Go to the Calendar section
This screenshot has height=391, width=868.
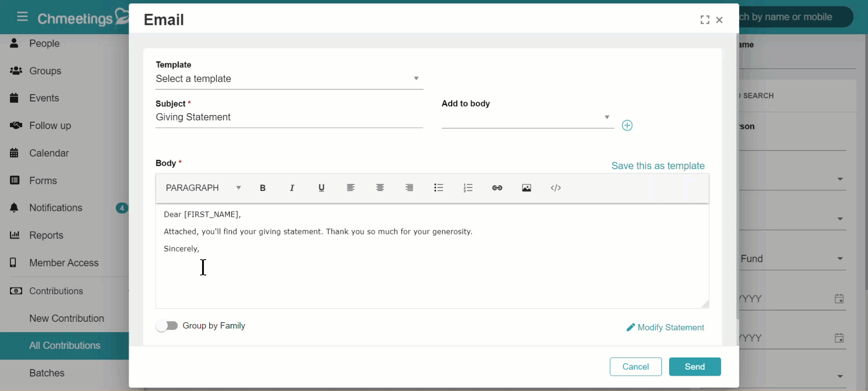pos(49,153)
